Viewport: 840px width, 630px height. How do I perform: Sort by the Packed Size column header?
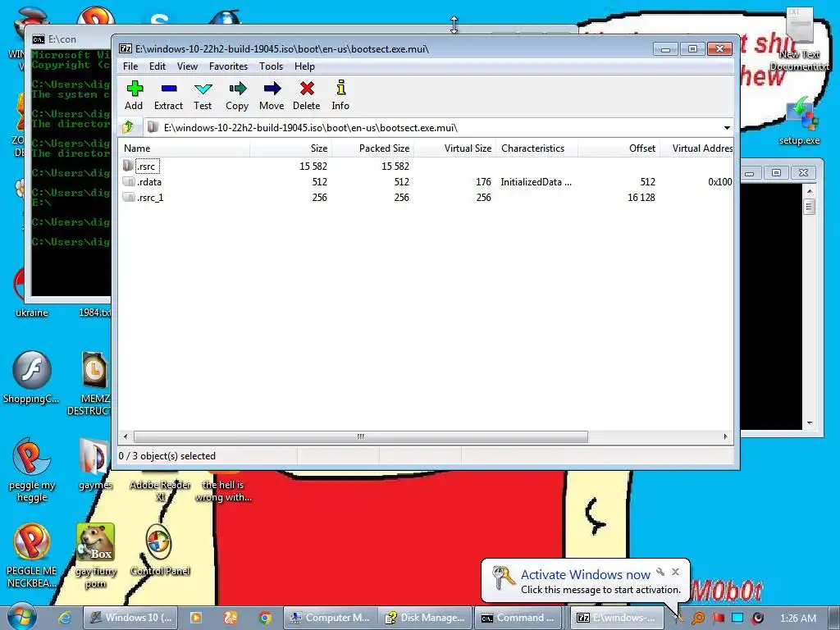click(x=372, y=148)
